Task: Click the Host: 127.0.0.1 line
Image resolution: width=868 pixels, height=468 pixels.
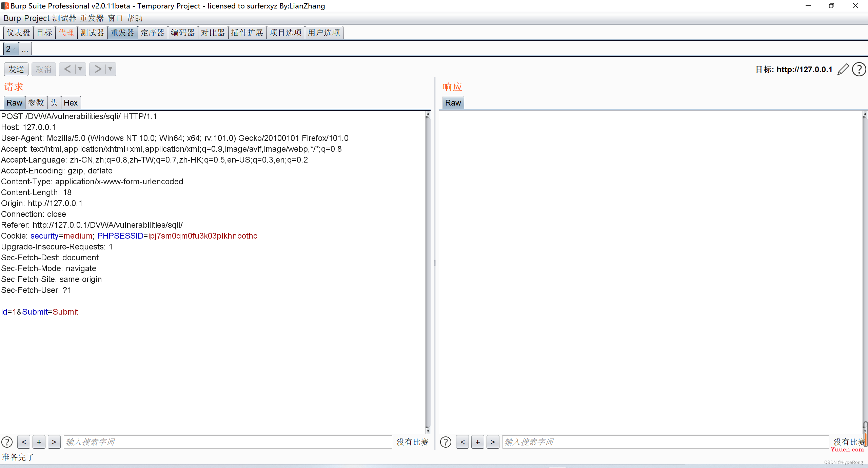Action: tap(28, 127)
